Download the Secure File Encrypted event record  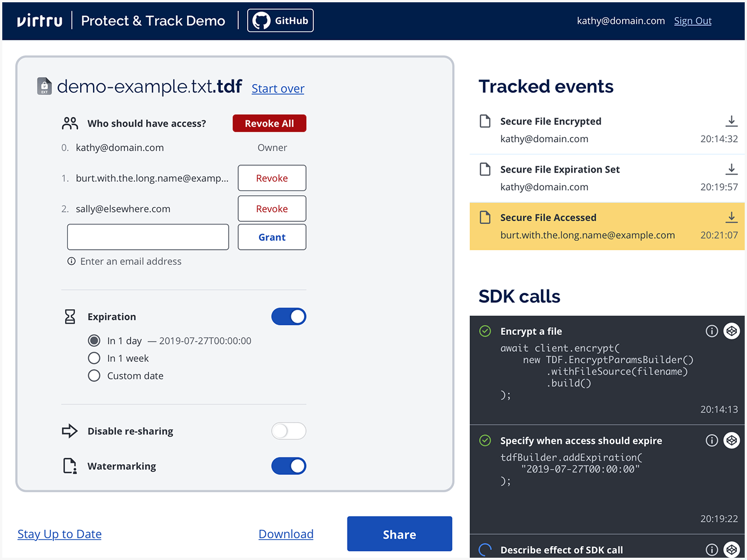[731, 121]
